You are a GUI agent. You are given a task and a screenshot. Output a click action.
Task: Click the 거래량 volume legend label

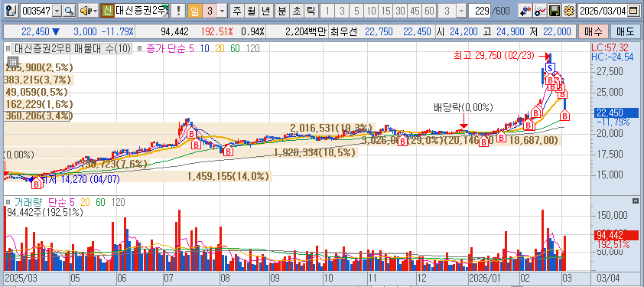pos(28,202)
